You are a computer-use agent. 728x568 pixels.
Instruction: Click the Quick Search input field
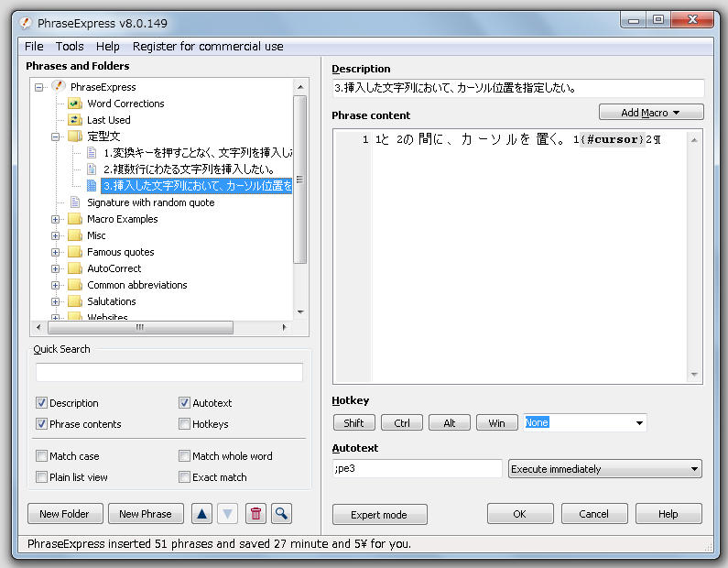point(169,372)
